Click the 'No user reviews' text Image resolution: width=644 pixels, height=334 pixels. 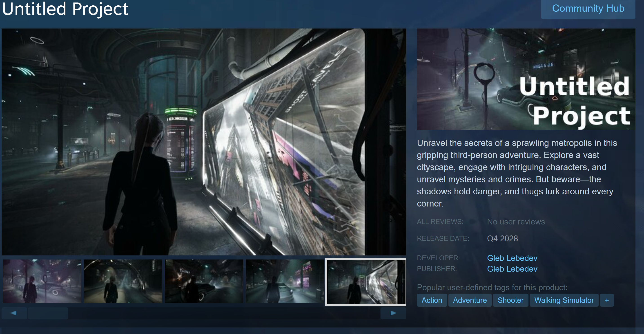516,222
